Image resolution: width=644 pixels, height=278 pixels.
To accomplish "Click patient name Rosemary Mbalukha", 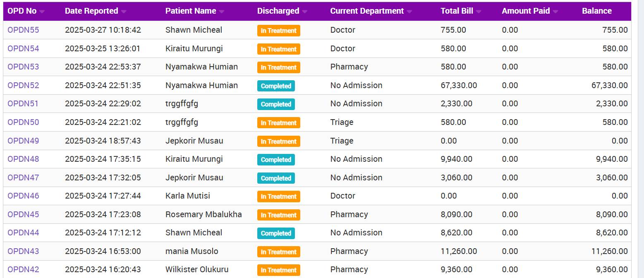I will (203, 214).
